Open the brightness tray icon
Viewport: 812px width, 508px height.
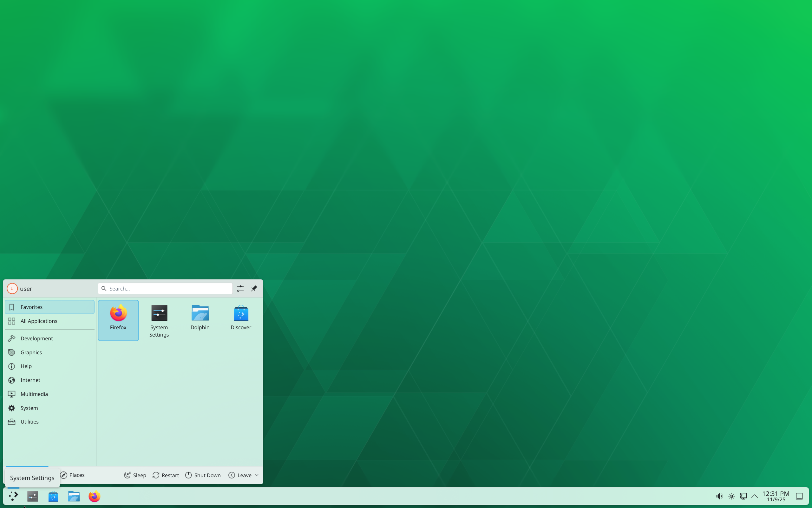click(731, 496)
